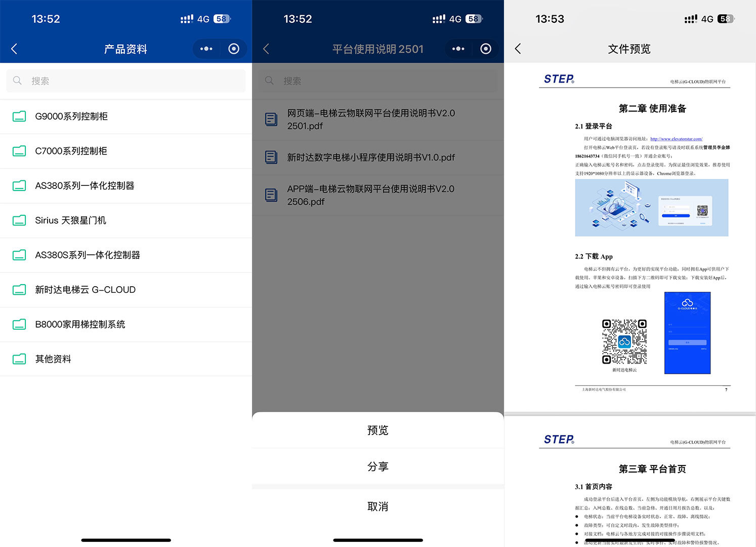Select 分享 in the action sheet
This screenshot has width=756, height=547.
[377, 466]
